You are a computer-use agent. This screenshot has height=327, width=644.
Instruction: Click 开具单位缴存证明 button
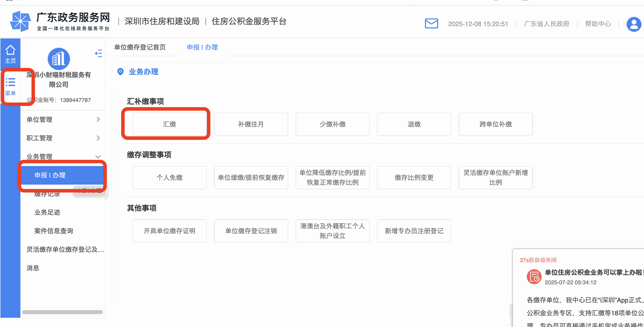pos(169,231)
